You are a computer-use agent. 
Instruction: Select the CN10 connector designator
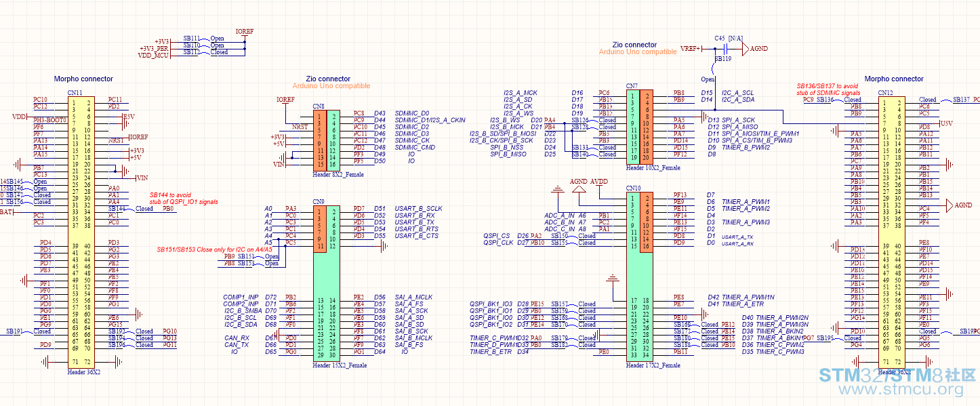tap(633, 188)
